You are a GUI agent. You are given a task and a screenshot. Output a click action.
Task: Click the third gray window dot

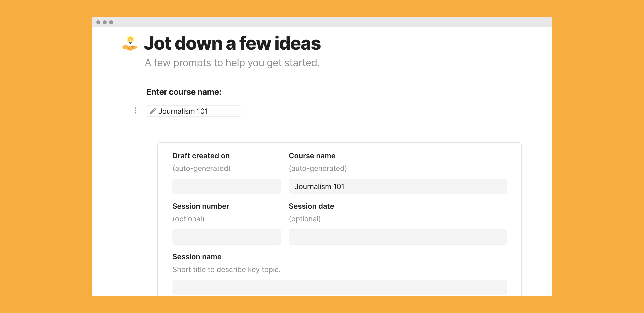click(x=111, y=22)
